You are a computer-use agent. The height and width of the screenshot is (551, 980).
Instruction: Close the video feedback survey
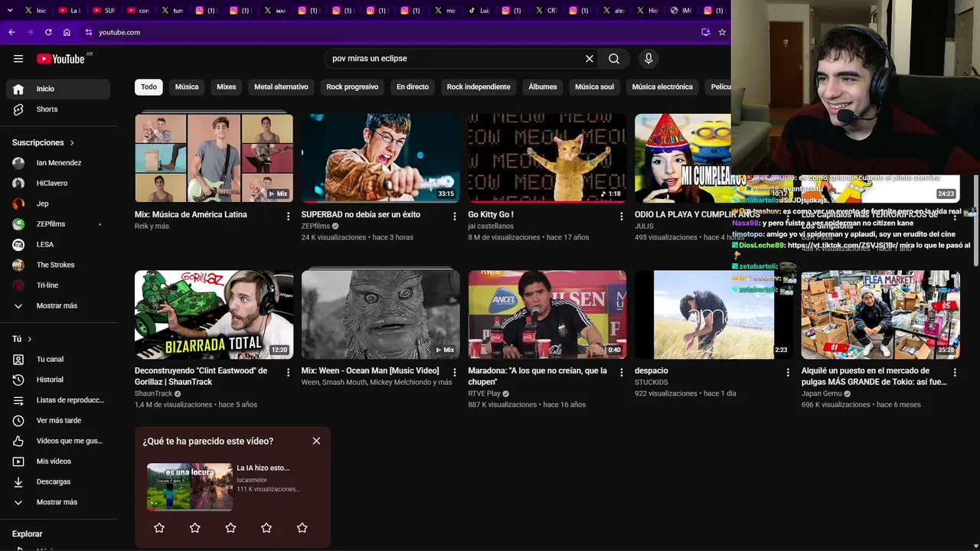(x=316, y=441)
